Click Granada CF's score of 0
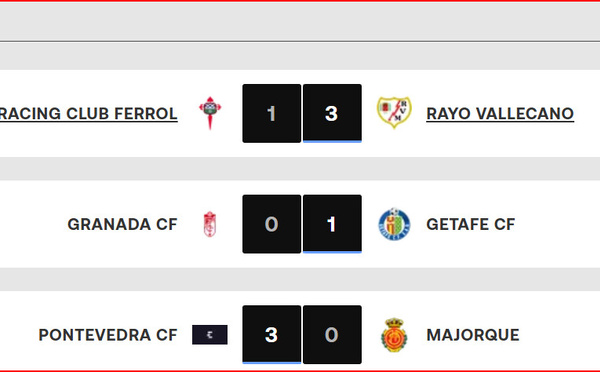Screen dimensions: 600x372 point(272,224)
